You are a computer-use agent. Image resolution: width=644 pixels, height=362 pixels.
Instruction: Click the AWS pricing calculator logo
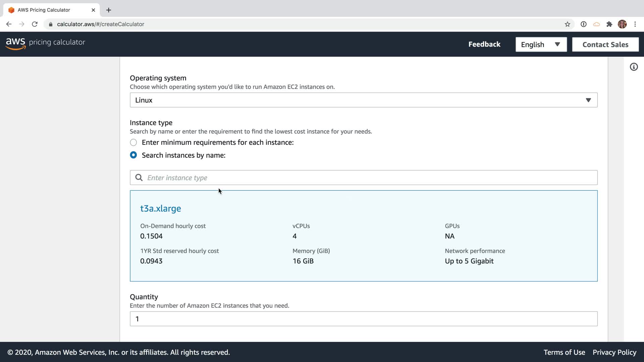(x=45, y=43)
